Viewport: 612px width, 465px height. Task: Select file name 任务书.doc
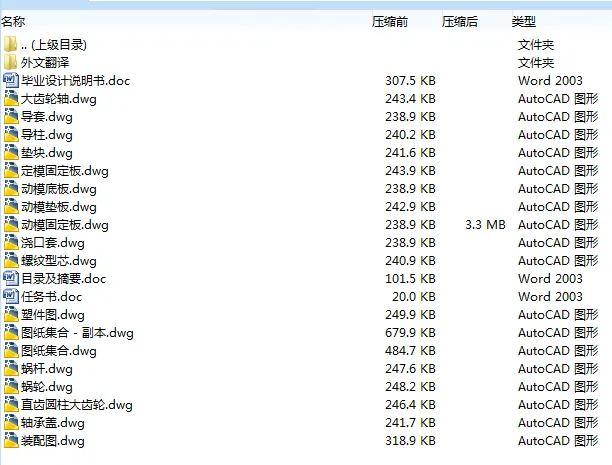tap(52, 296)
